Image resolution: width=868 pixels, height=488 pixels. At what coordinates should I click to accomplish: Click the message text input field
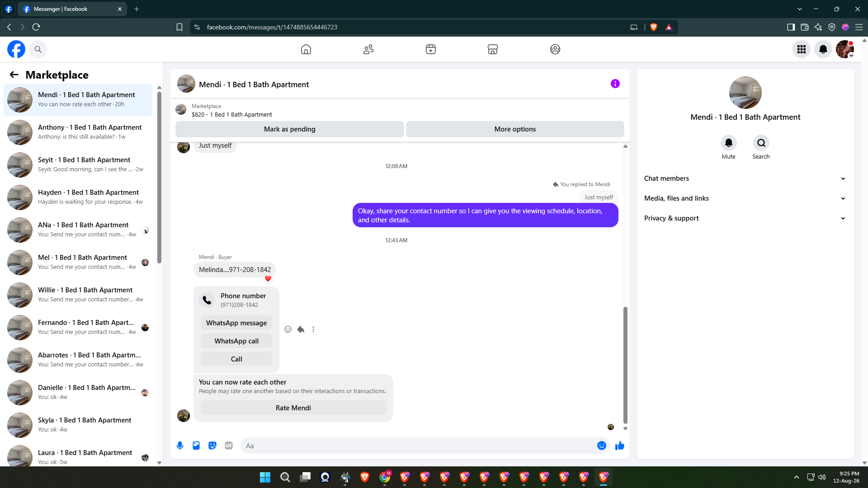tap(419, 446)
